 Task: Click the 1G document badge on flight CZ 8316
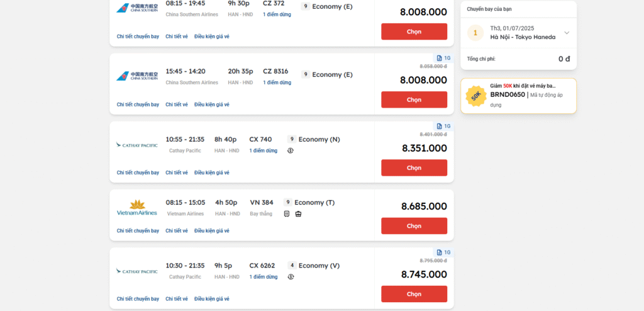443,58
